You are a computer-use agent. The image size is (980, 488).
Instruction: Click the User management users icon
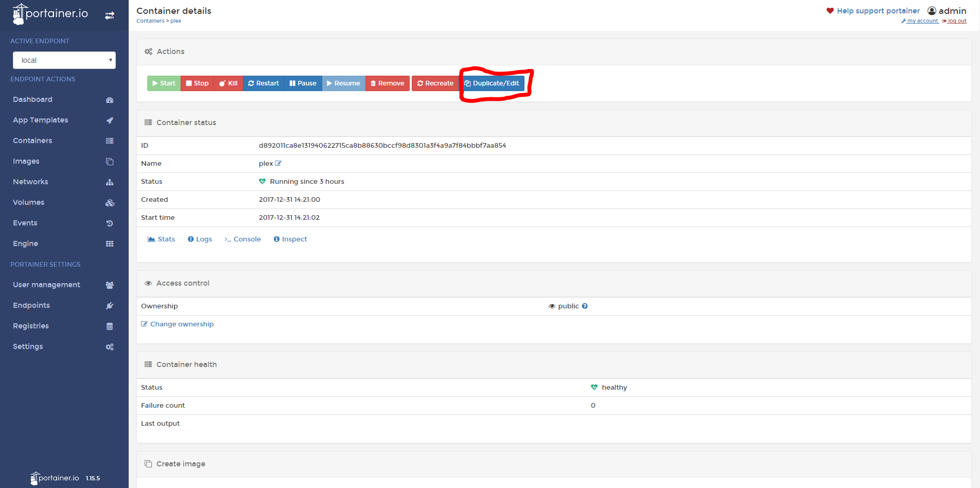[110, 285]
